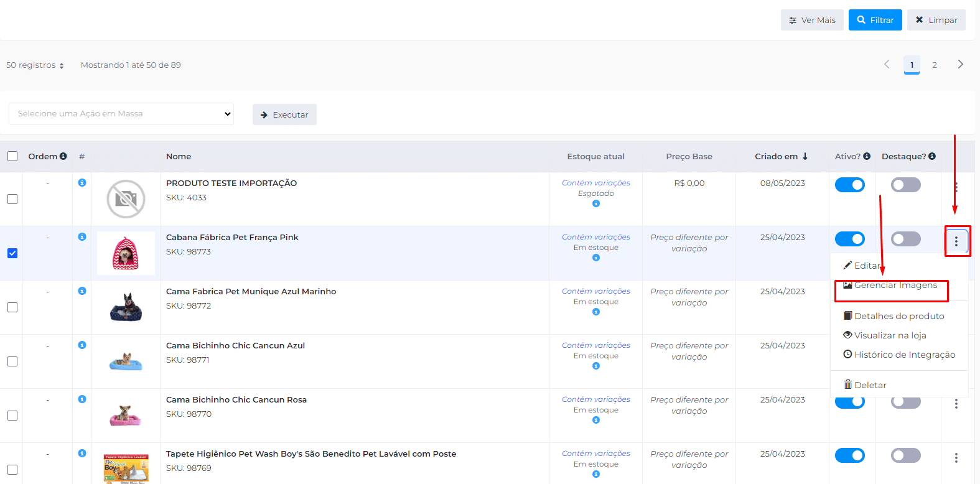The image size is (980, 484).
Task: Change the 50 registros page size selector
Action: point(35,65)
